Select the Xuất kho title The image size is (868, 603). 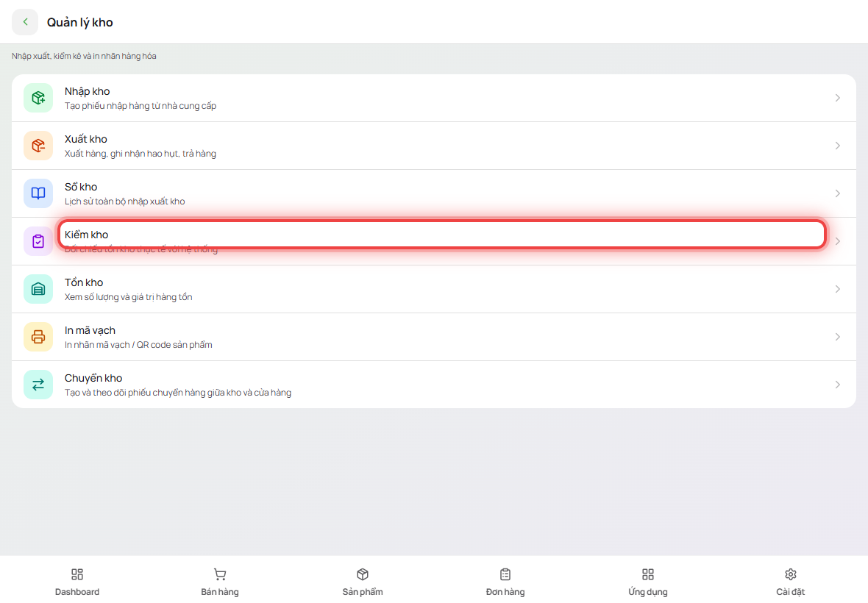(x=86, y=139)
